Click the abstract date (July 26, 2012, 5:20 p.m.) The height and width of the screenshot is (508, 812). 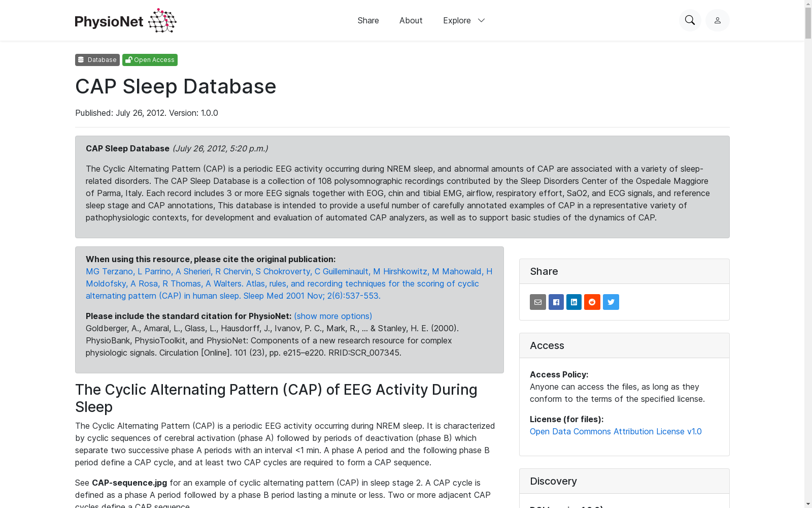[220, 148]
